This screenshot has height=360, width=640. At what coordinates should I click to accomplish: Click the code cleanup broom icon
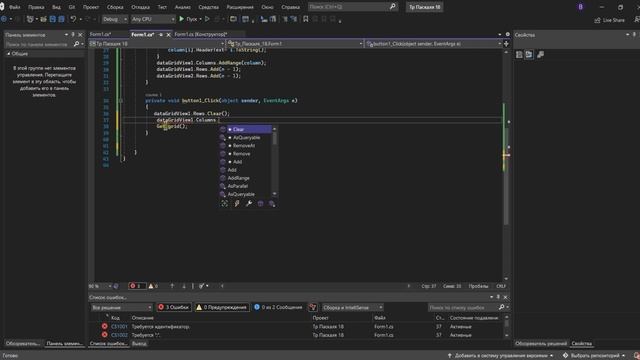click(x=202, y=286)
